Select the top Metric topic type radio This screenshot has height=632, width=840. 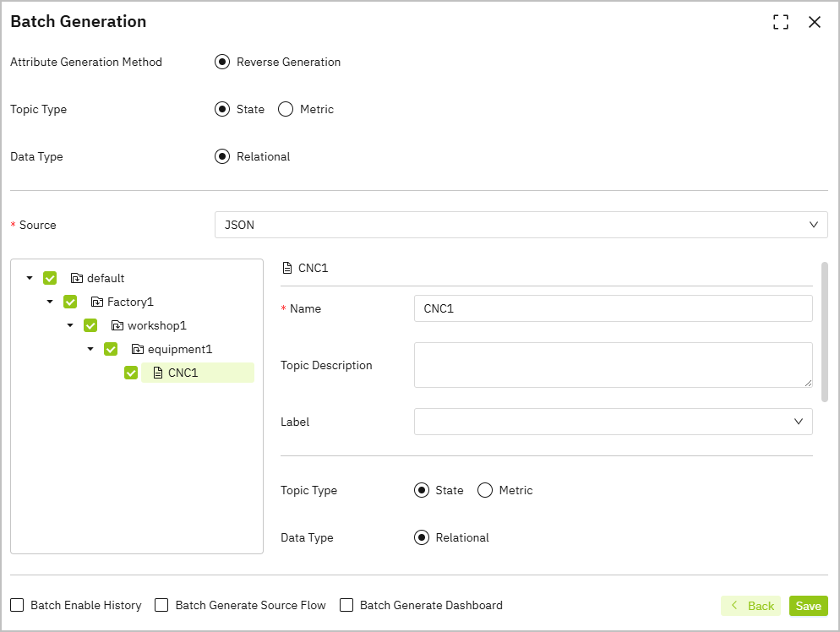pos(286,109)
